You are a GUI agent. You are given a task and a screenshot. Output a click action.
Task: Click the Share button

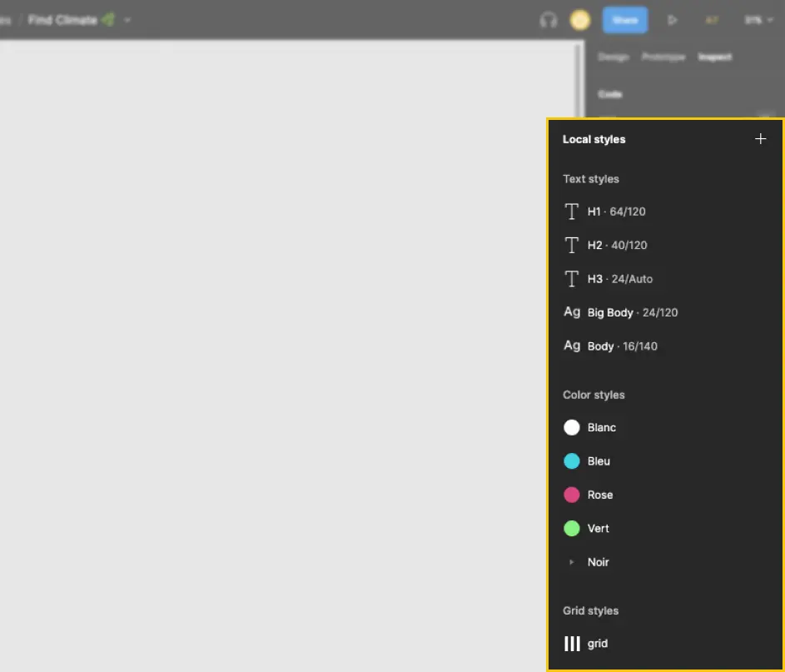[624, 19]
